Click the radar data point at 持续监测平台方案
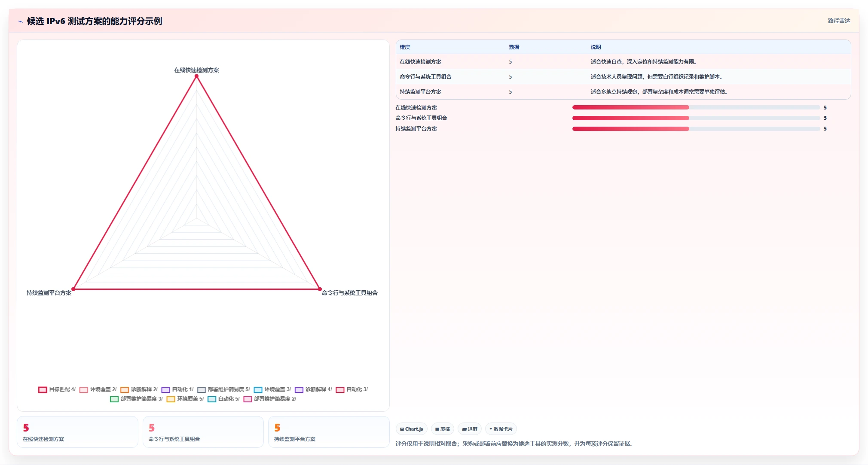Image resolution: width=868 pixels, height=465 pixels. coord(73,289)
